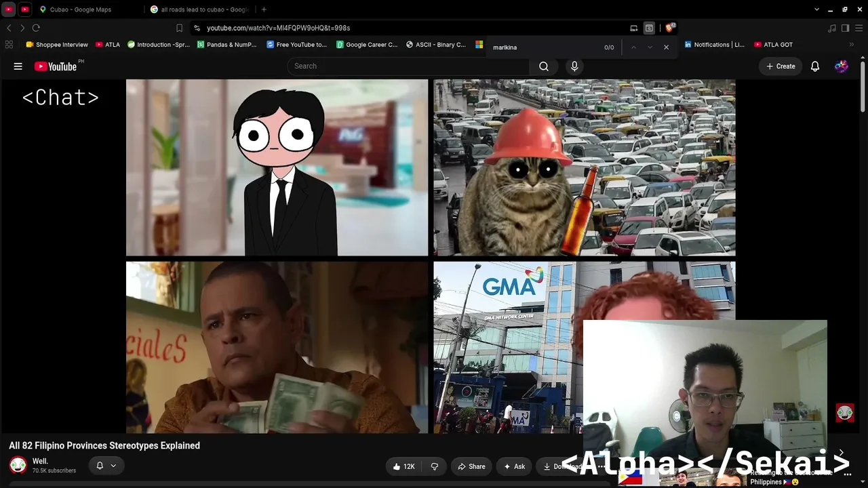Click the magnifier search button

[544, 66]
